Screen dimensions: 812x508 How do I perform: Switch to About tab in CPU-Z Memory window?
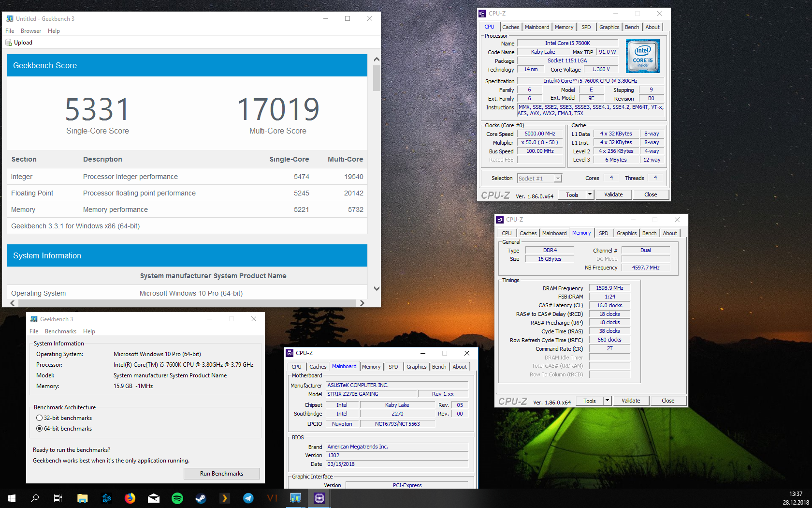tap(670, 233)
